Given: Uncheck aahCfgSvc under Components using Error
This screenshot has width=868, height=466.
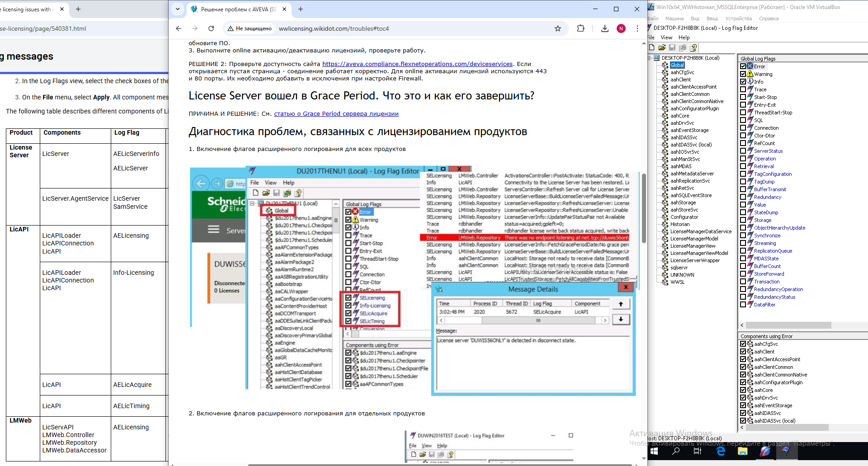Looking at the screenshot, I should pyautogui.click(x=743, y=344).
